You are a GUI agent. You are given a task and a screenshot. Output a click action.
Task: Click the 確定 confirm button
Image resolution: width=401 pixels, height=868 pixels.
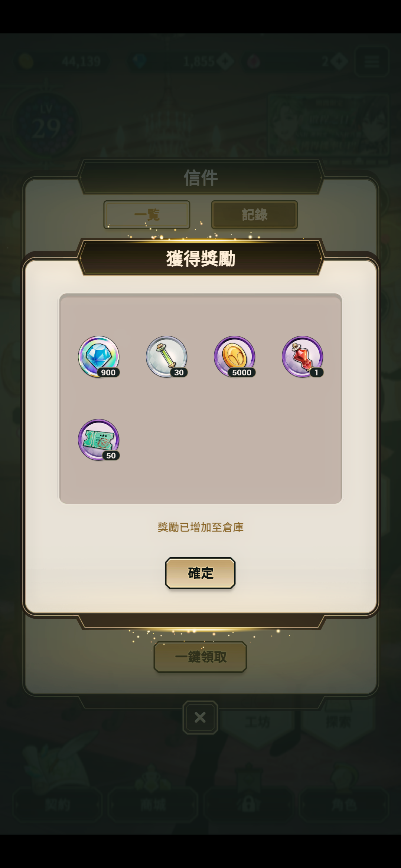click(x=200, y=573)
